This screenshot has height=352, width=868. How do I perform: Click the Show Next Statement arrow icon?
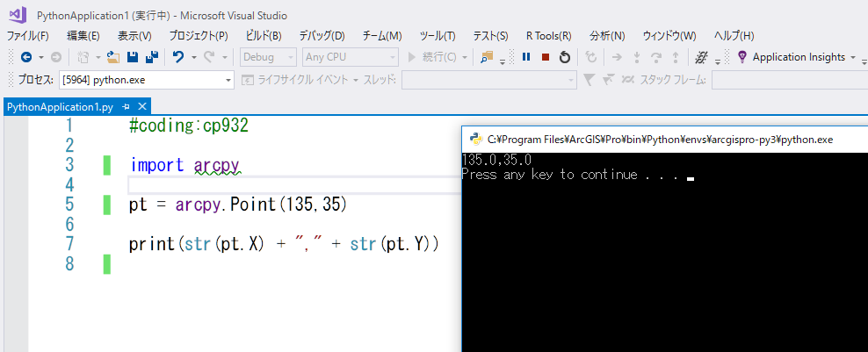point(617,57)
